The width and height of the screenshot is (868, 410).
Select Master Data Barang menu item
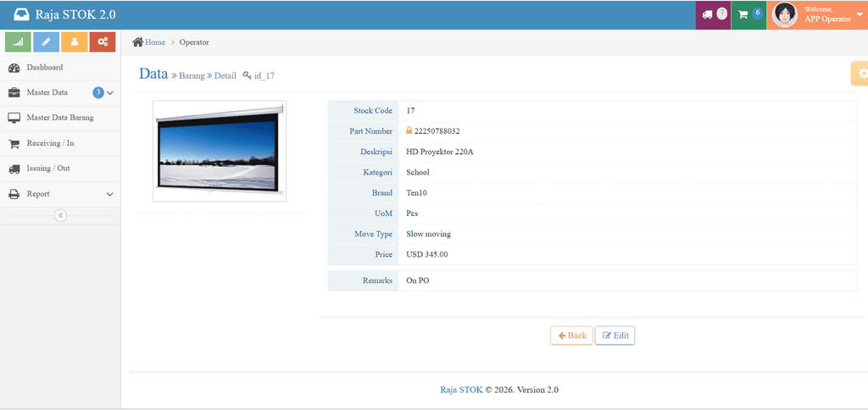tap(60, 118)
